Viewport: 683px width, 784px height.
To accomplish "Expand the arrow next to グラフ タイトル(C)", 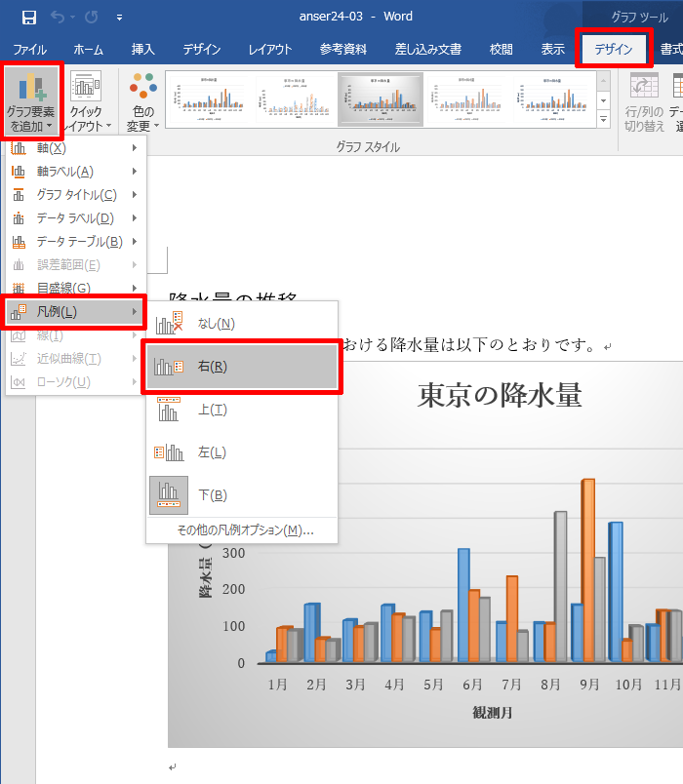I will coord(135,194).
